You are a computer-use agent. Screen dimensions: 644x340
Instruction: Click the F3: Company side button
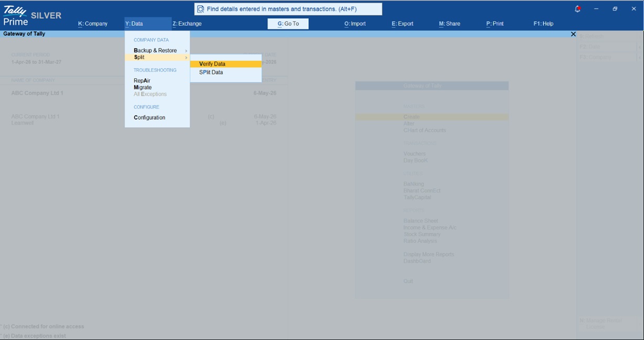coord(607,57)
